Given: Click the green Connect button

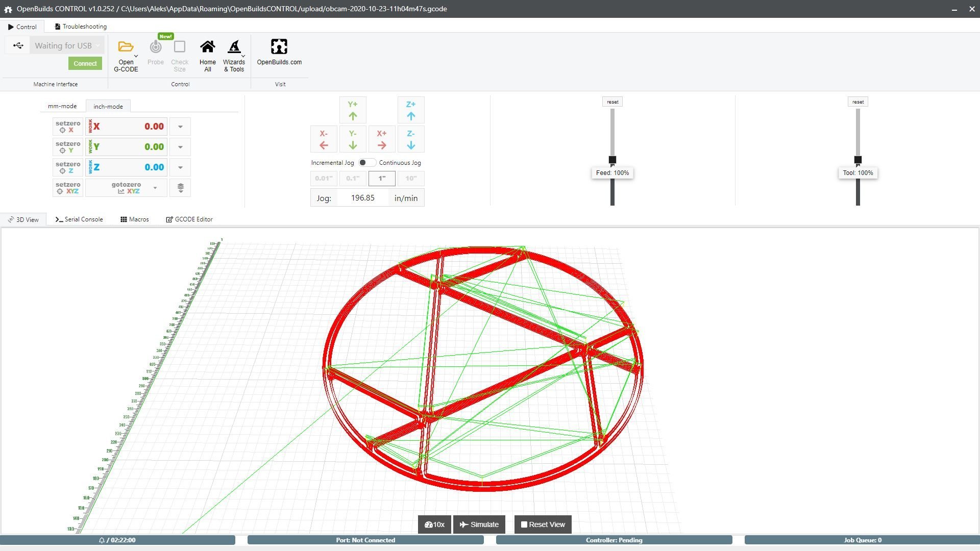Looking at the screenshot, I should click(85, 64).
